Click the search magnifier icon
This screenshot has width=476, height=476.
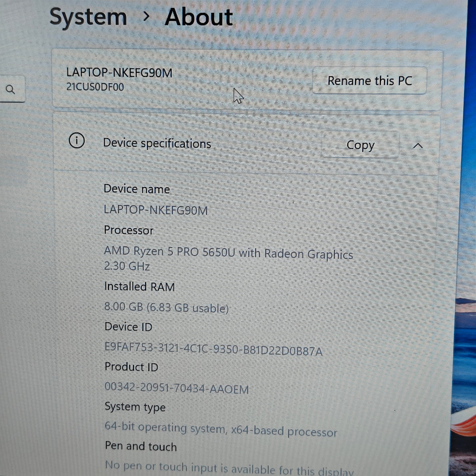10,90
